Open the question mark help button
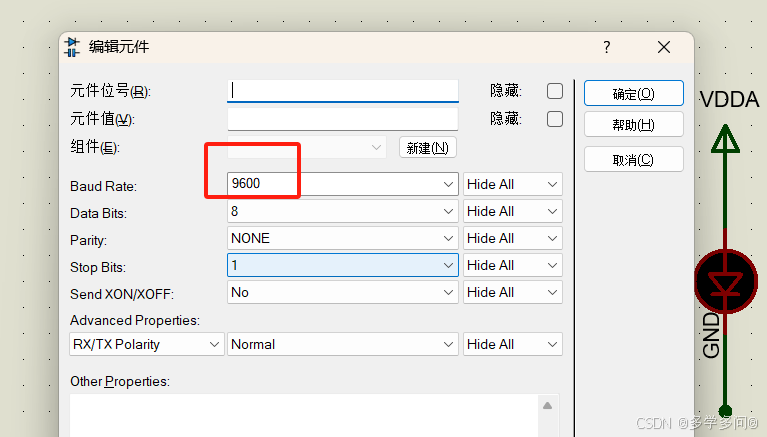This screenshot has width=767, height=437. 607,47
